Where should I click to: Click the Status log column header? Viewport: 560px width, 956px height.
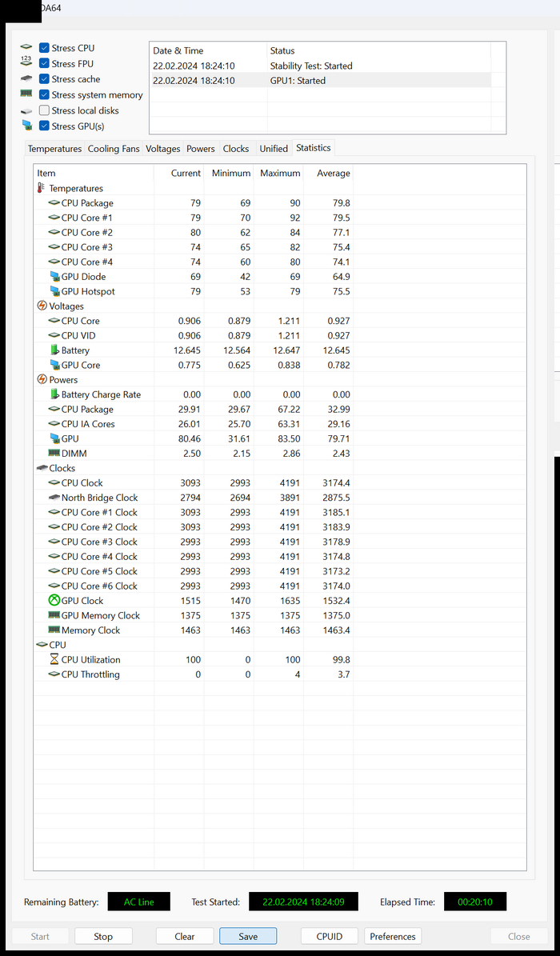click(x=379, y=50)
